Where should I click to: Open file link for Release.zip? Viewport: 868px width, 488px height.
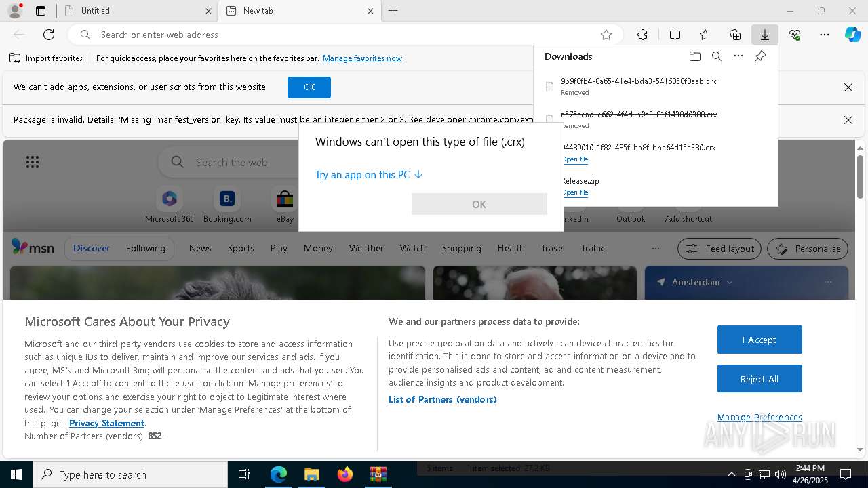coord(575,192)
